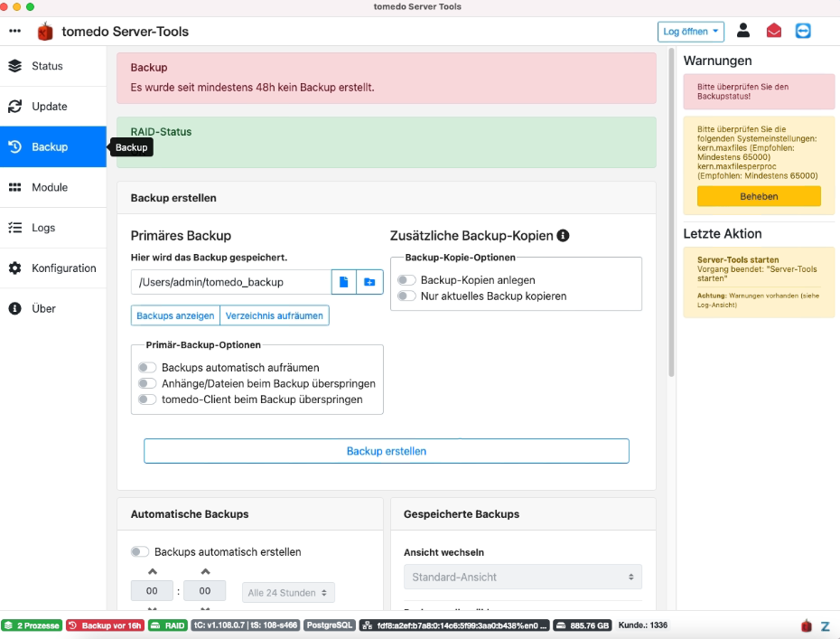The image size is (840, 639).
Task: Toggle Backups automatisch aufräumen
Action: [147, 368]
